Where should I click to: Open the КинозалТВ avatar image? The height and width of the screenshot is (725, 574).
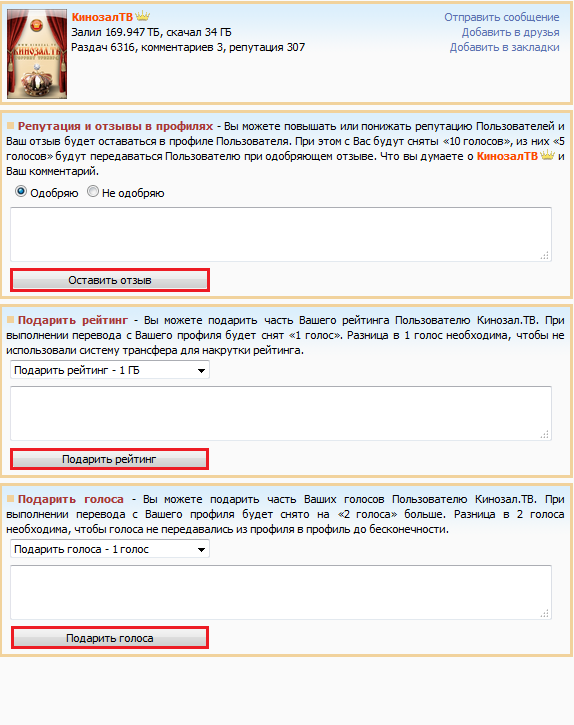pos(37,54)
